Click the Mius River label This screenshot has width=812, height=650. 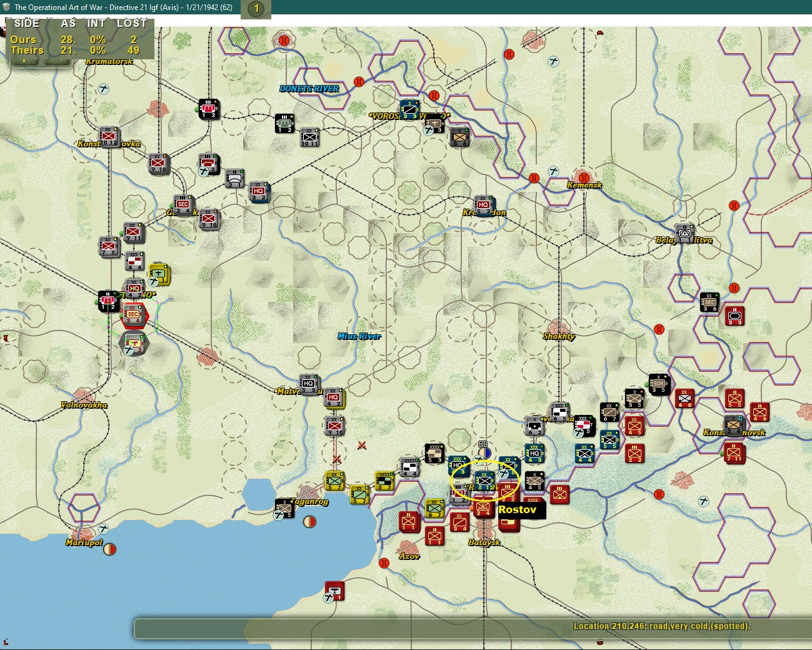pyautogui.click(x=359, y=336)
